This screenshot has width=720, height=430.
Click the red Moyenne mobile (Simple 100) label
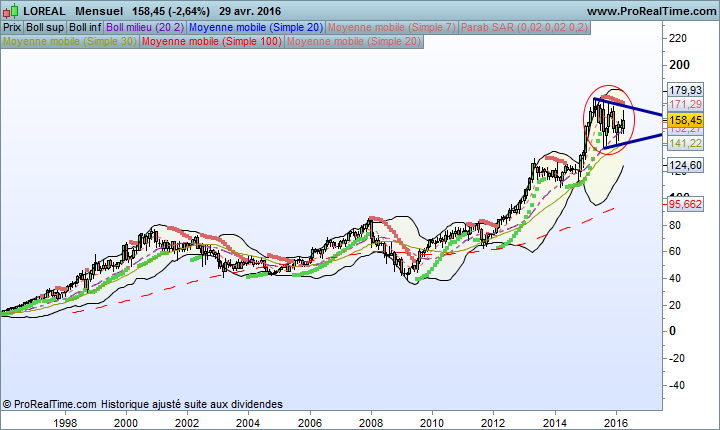click(212, 41)
